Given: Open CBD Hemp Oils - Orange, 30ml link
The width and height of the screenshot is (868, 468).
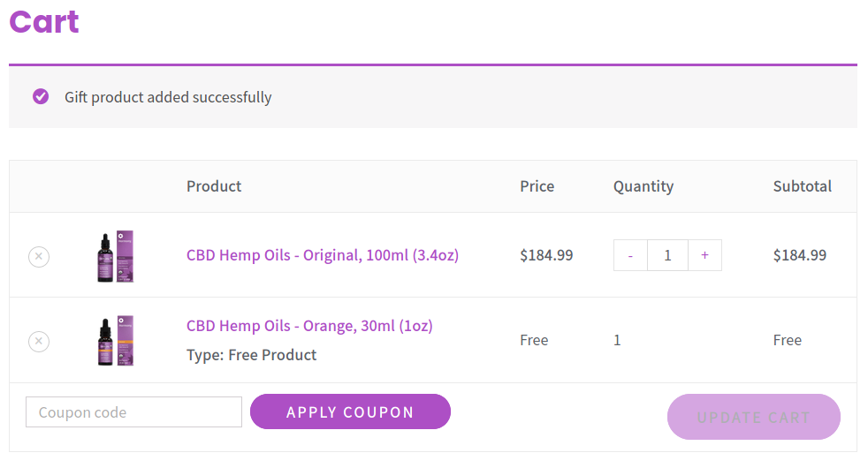Looking at the screenshot, I should coord(309,326).
